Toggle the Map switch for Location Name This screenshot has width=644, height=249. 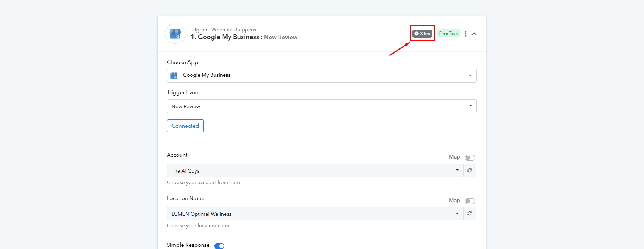pos(470,201)
